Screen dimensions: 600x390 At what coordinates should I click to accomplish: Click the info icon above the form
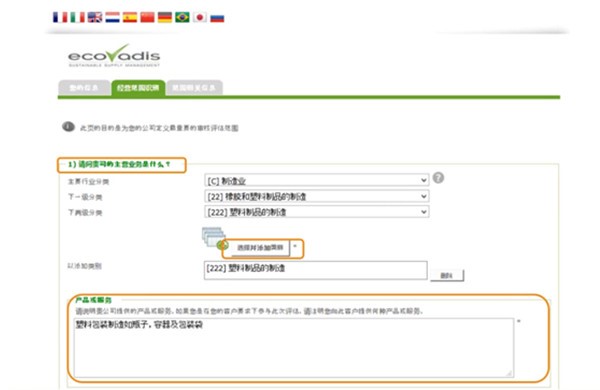[x=68, y=126]
